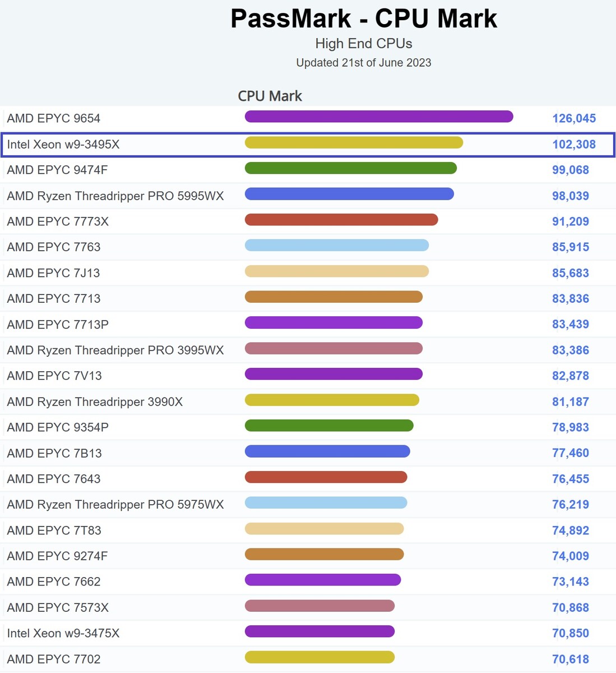Open the AMD EPYC 7763 entry

[54, 247]
